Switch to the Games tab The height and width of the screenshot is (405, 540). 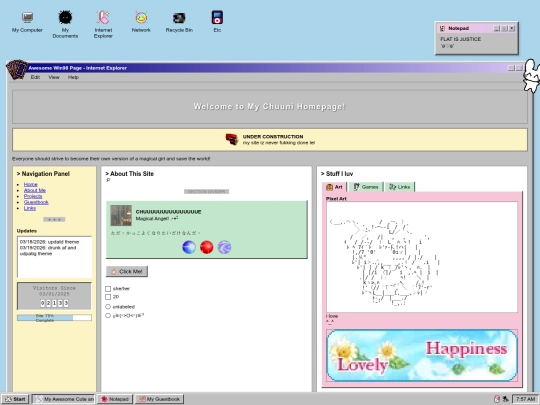(366, 187)
